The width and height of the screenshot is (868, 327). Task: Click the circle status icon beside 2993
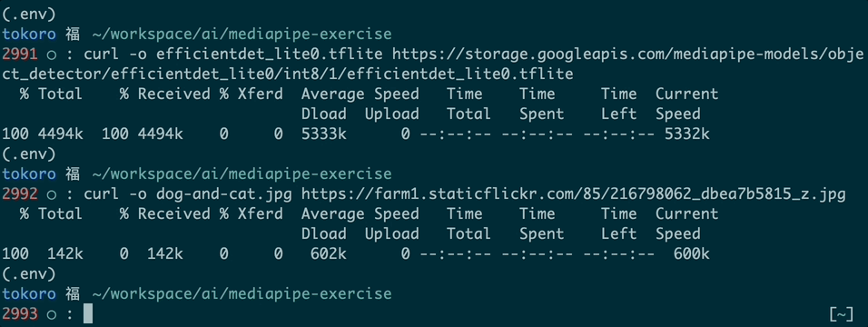click(52, 315)
